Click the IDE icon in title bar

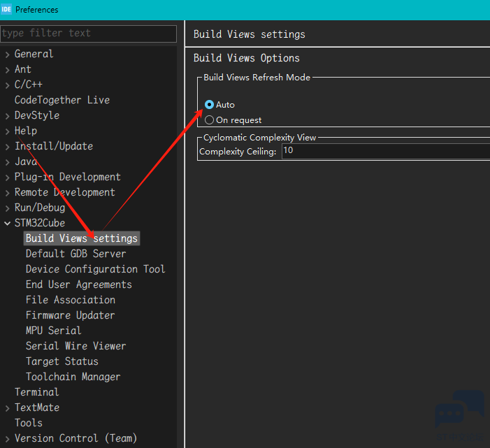6,9
